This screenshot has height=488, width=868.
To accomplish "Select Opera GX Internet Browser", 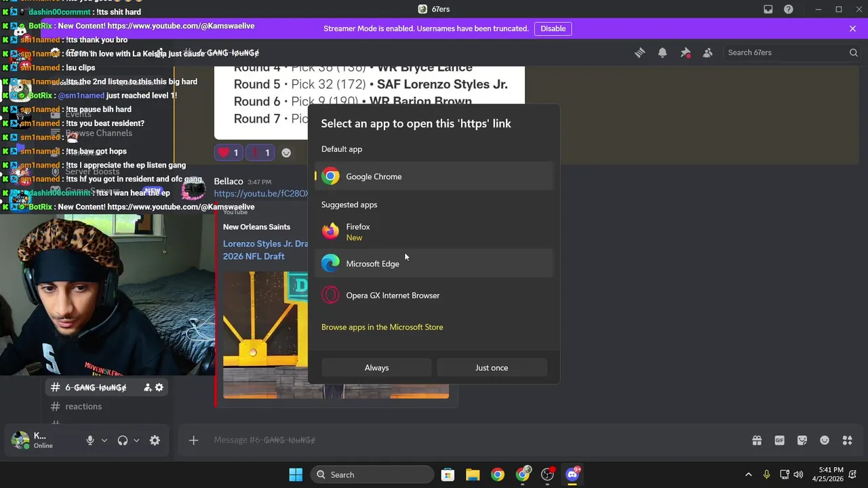I will [434, 296].
